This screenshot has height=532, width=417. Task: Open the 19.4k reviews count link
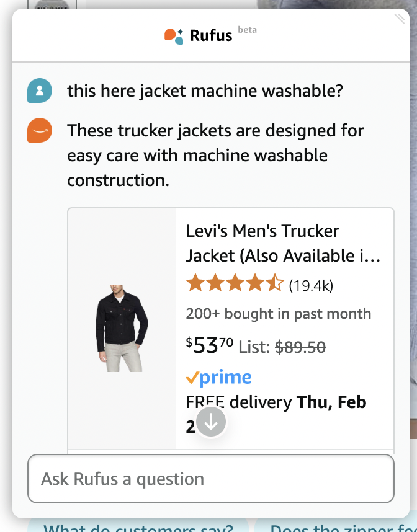[x=311, y=285]
